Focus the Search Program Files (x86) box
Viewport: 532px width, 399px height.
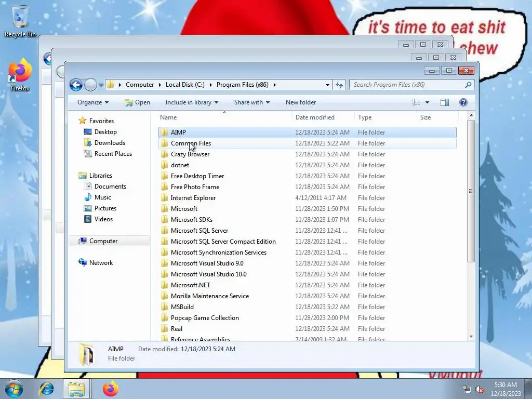click(x=411, y=85)
